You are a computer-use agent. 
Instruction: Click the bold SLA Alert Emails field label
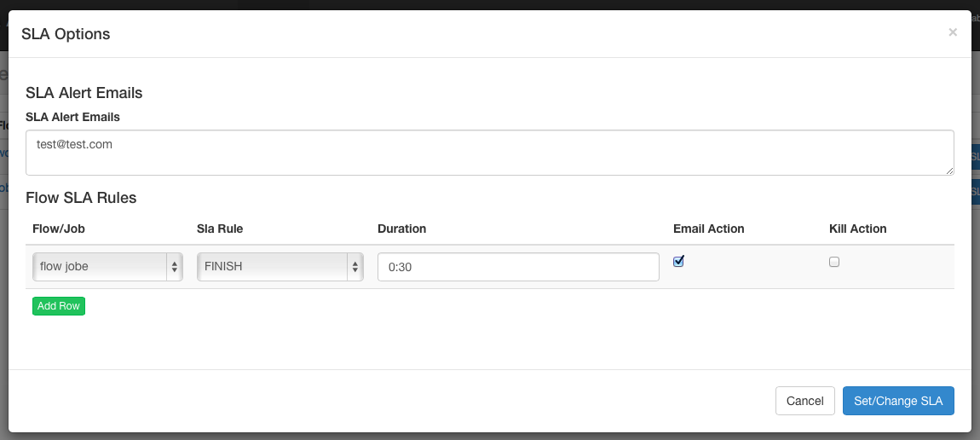72,117
